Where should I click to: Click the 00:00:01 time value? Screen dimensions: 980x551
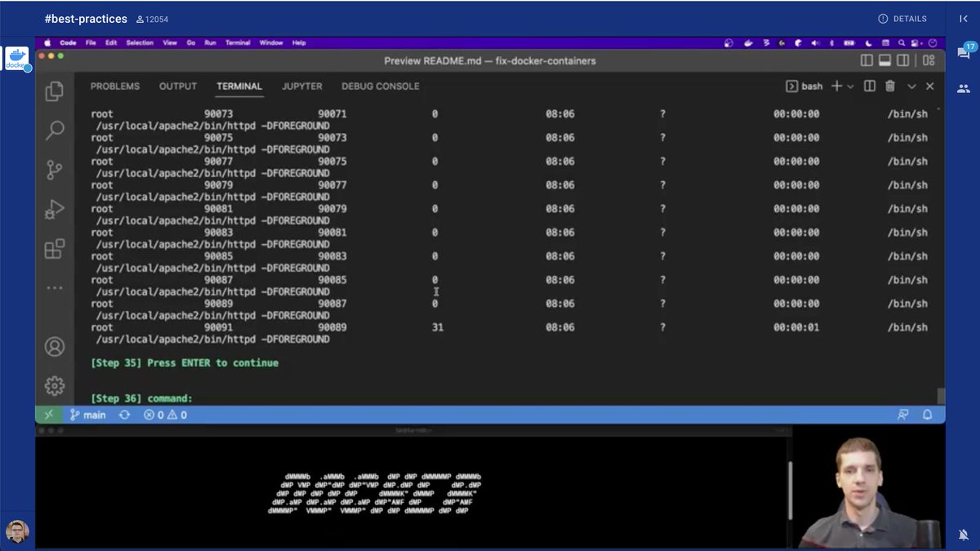[796, 327]
